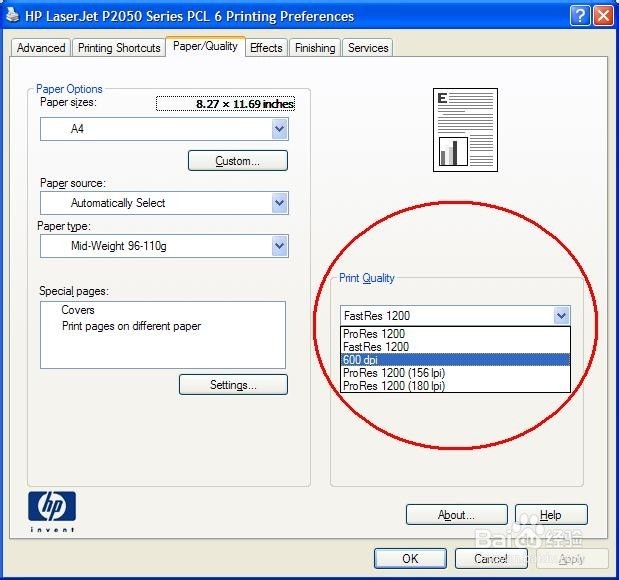
Task: Click the help question mark title bar button
Action: tap(580, 16)
